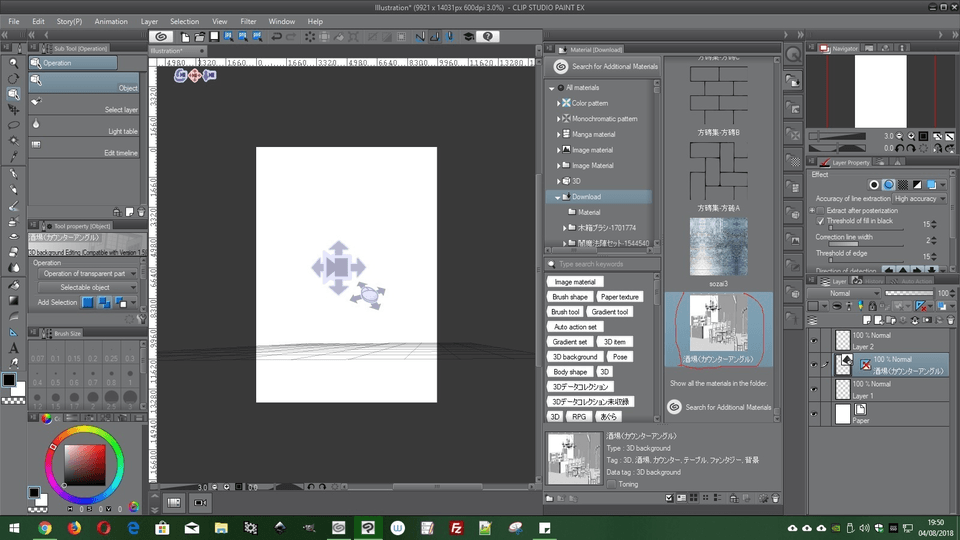Expand the Color pattern folder
This screenshot has height=540, width=960.
(560, 103)
